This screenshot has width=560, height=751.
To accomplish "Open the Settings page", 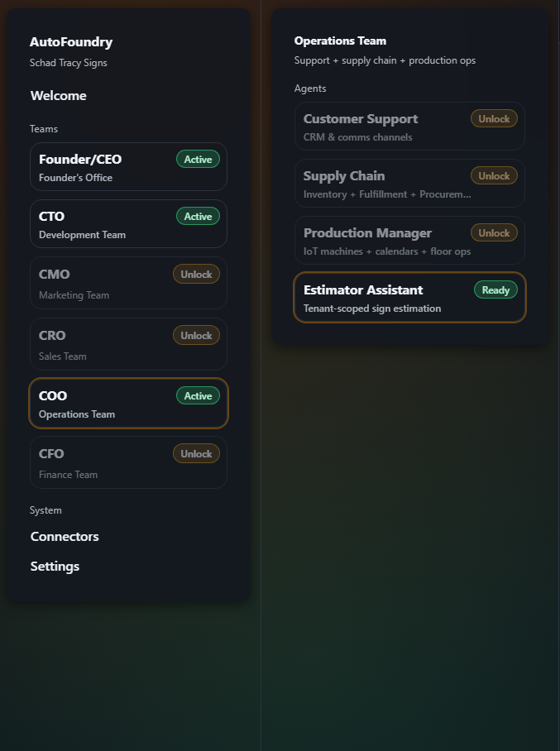I will point(55,566).
